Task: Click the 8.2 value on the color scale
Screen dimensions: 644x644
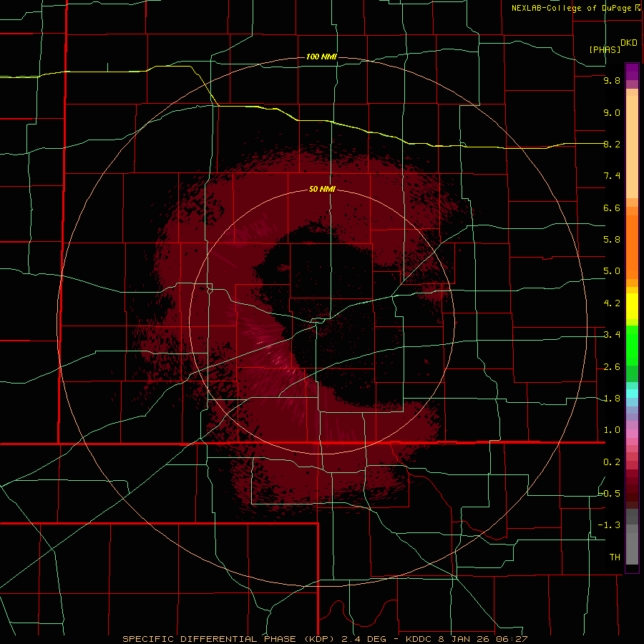Action: (612, 144)
